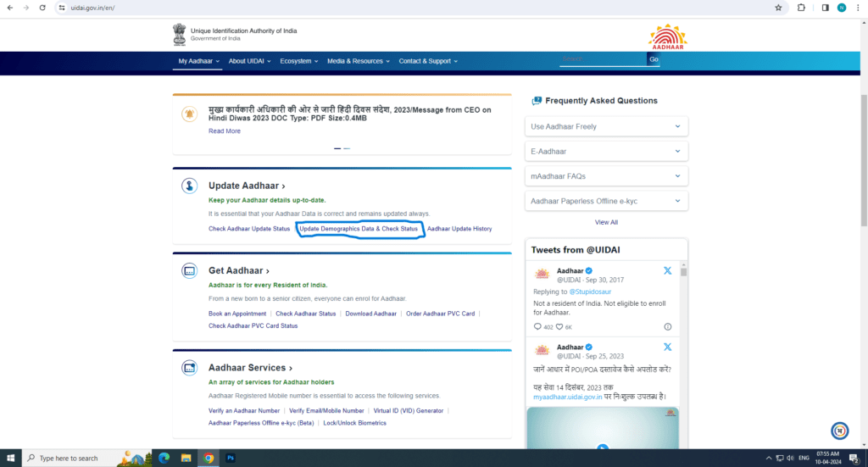Expand the My Aadhaar menu
This screenshot has width=868, height=467.
coord(198,61)
